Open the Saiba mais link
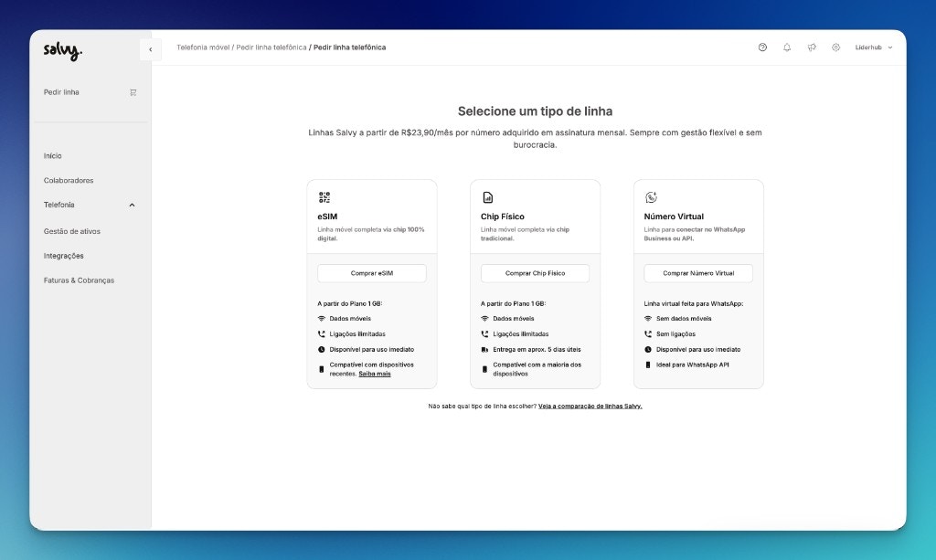This screenshot has width=936, height=560. pos(374,372)
